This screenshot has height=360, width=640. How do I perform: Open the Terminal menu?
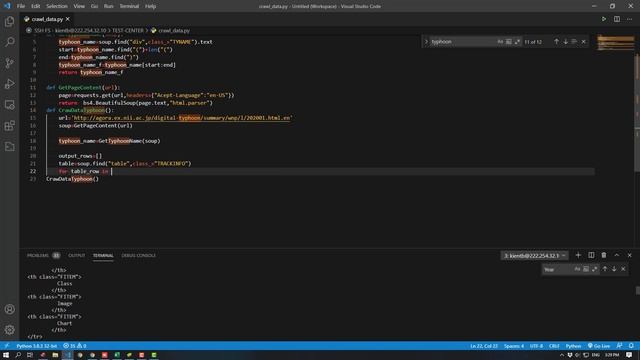(x=129, y=6)
